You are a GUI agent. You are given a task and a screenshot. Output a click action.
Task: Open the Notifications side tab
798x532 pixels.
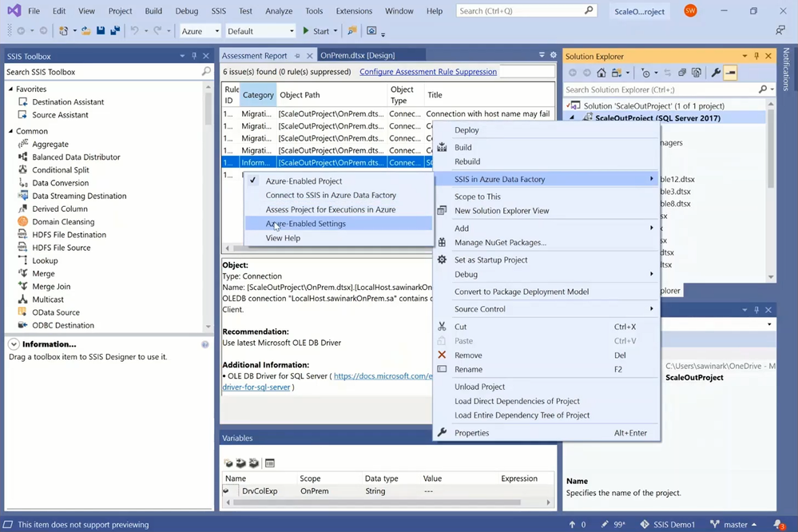click(786, 69)
